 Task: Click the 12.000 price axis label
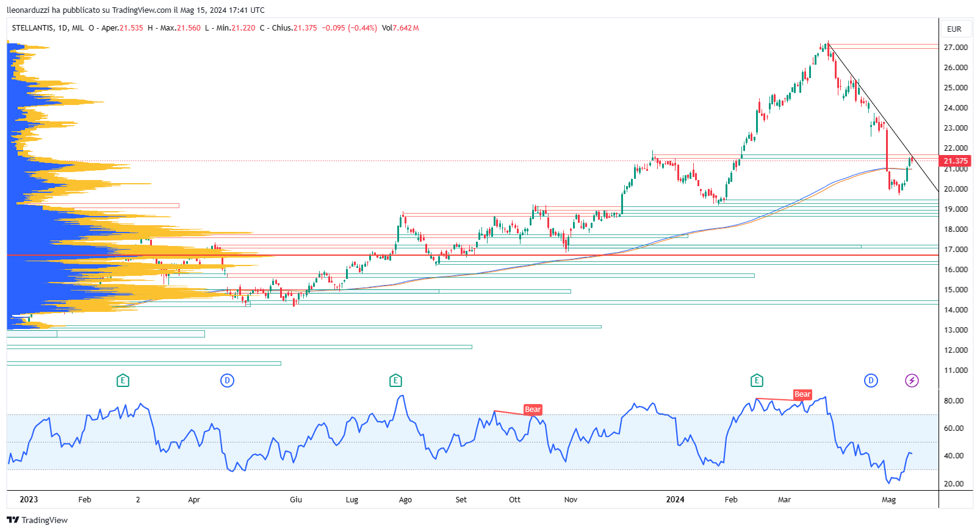click(x=956, y=350)
